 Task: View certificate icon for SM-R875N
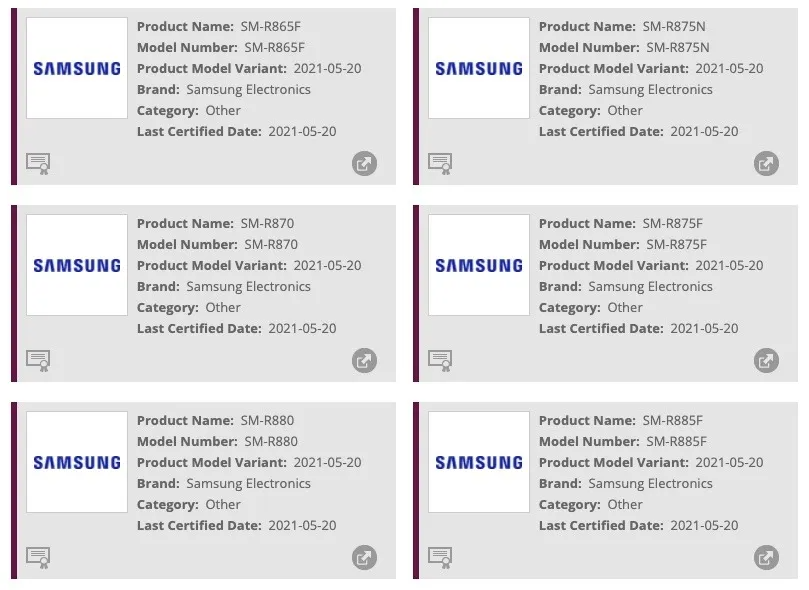pos(440,164)
